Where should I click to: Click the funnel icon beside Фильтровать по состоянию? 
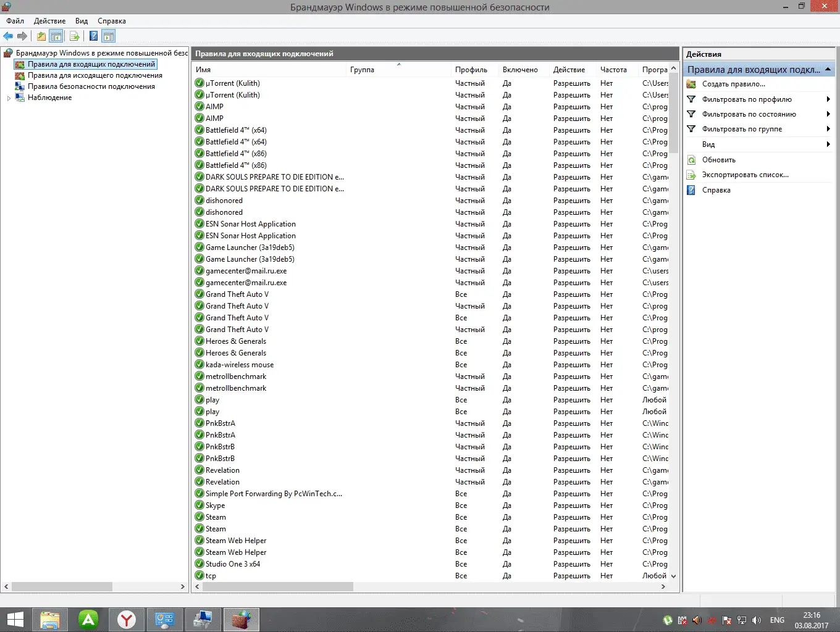[x=691, y=114]
